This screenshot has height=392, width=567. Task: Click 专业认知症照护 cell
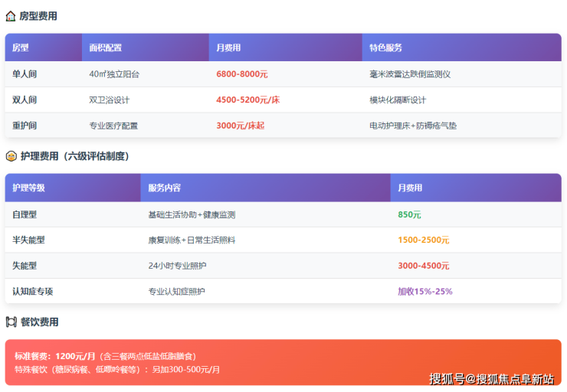[x=177, y=291]
